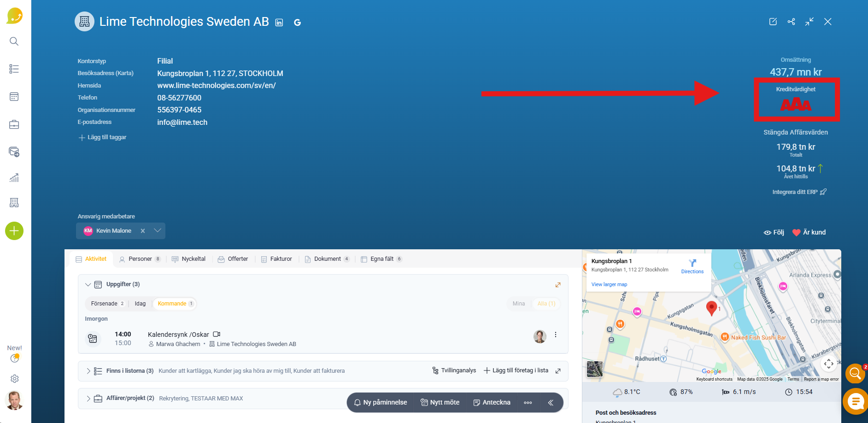
Task: Click the video camera icon beside Kalendersynk
Action: click(x=217, y=335)
